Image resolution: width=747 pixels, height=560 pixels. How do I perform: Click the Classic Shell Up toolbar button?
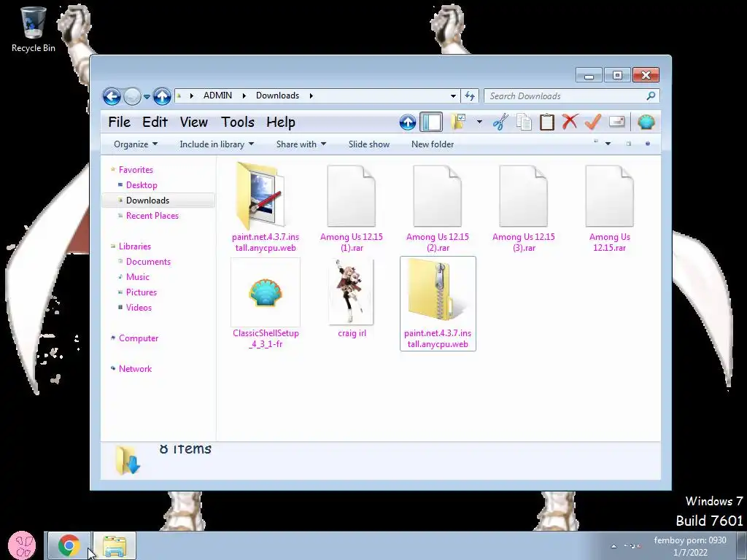point(407,122)
